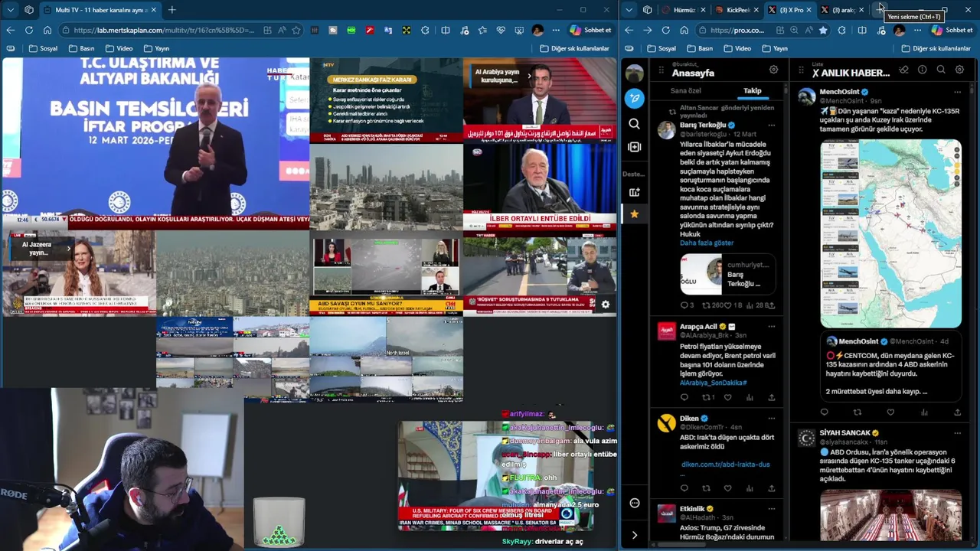Like the Arapça Acil post
The width and height of the screenshot is (980, 551).
[728, 397]
